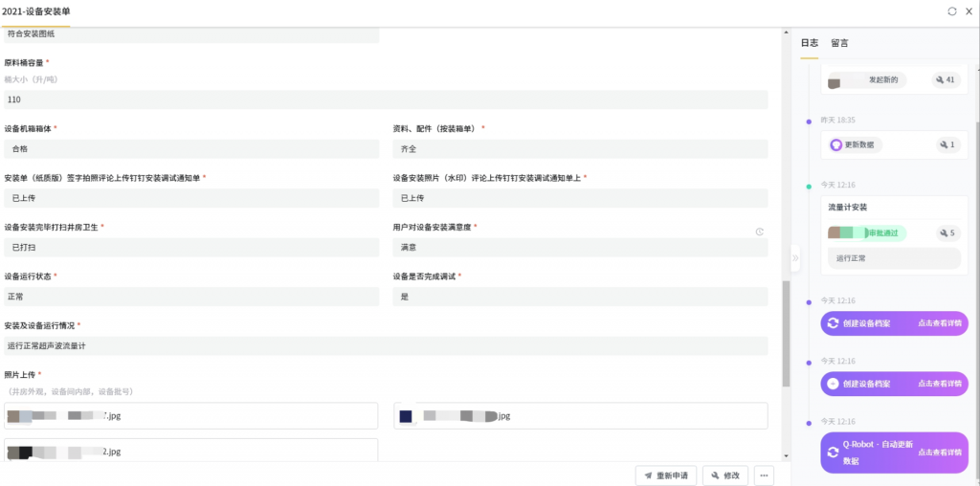Click the 更新数据 log entry icon

click(x=835, y=144)
